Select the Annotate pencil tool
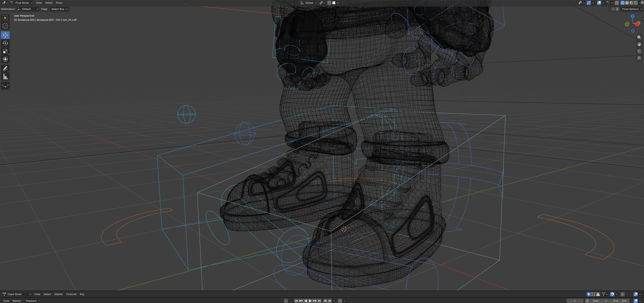 click(5, 68)
